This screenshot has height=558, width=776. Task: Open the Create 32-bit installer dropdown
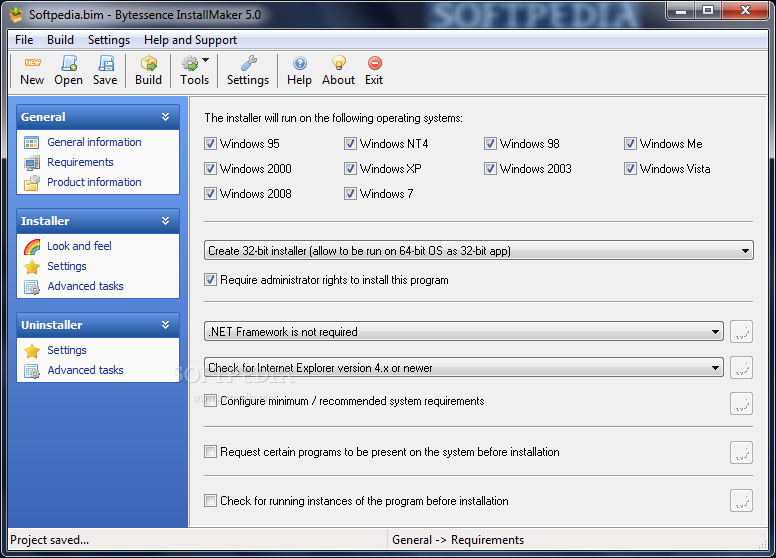coord(479,251)
